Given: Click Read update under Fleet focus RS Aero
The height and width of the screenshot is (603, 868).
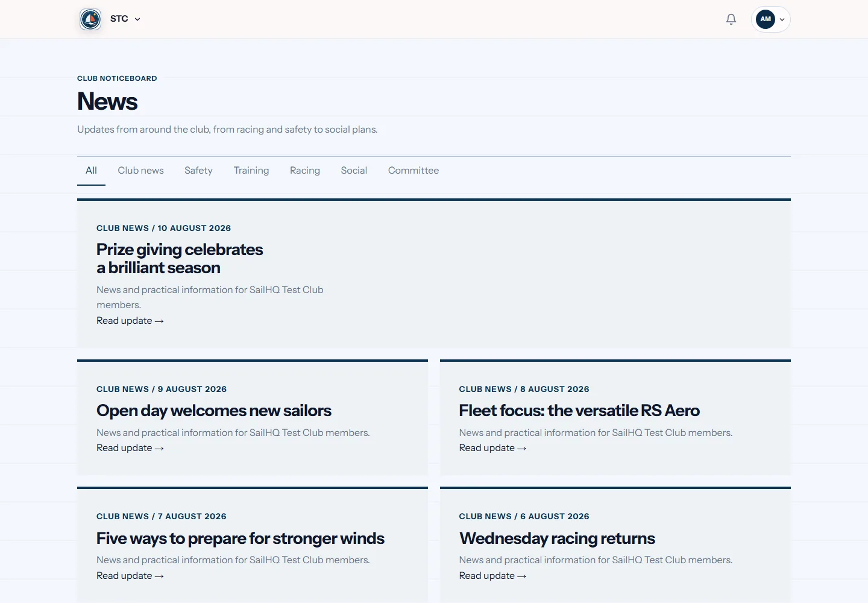Looking at the screenshot, I should [492, 448].
